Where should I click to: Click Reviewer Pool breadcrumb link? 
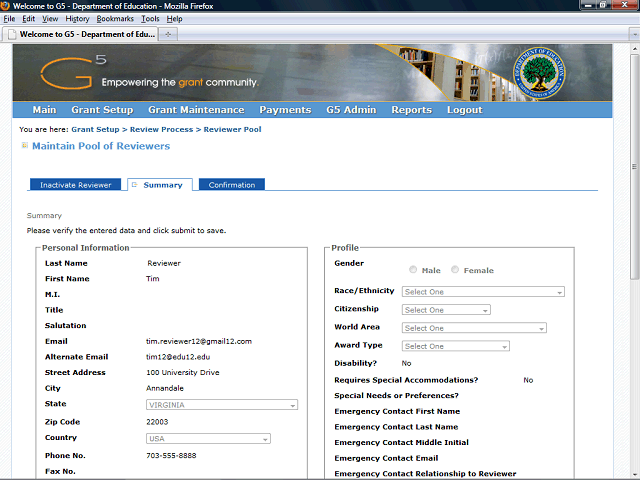[x=232, y=129]
